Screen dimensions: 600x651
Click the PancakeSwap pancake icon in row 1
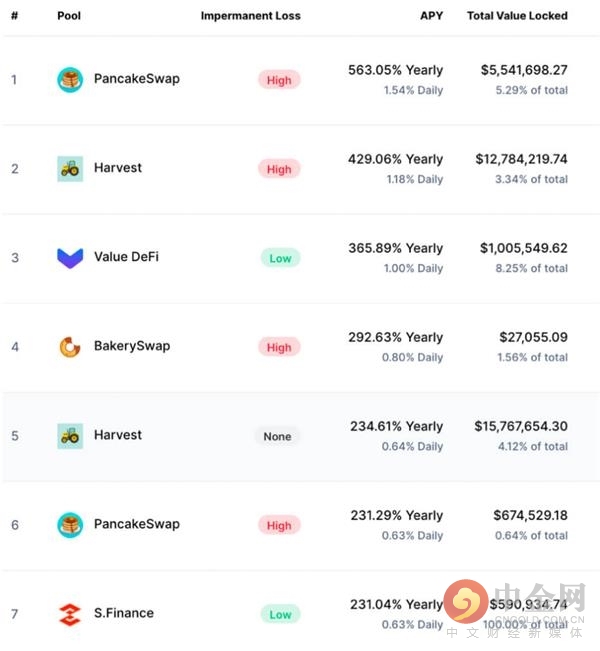[x=70, y=79]
